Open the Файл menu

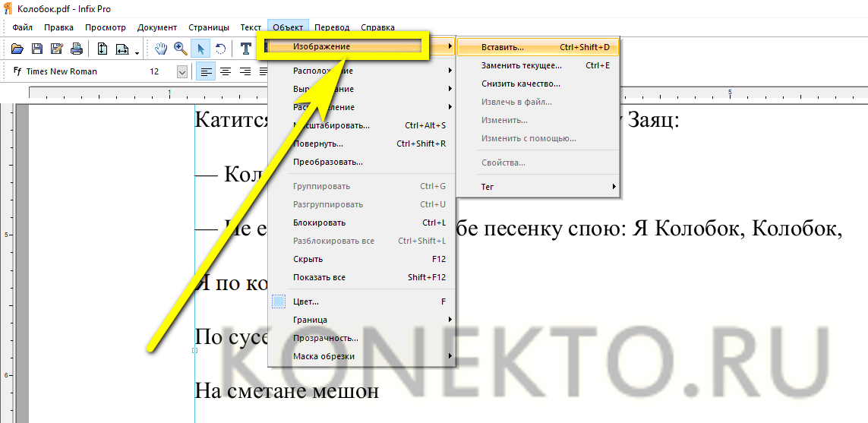point(22,27)
